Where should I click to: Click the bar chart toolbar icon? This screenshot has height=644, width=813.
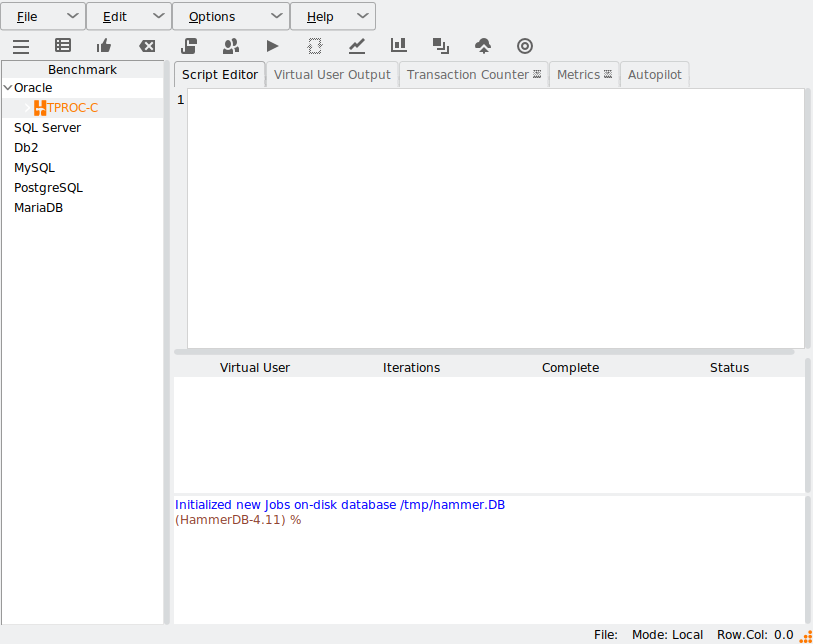tap(399, 46)
